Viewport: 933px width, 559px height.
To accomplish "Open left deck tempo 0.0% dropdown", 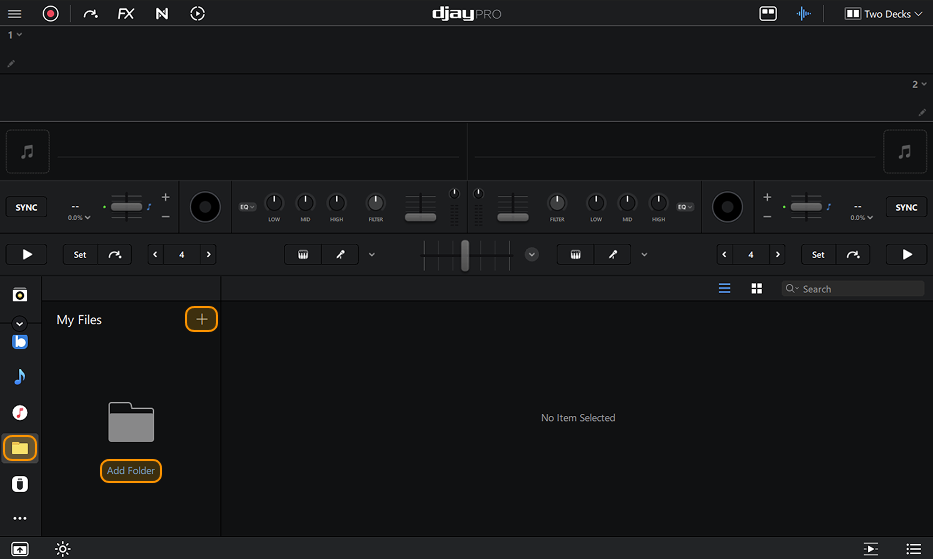I will pyautogui.click(x=79, y=217).
